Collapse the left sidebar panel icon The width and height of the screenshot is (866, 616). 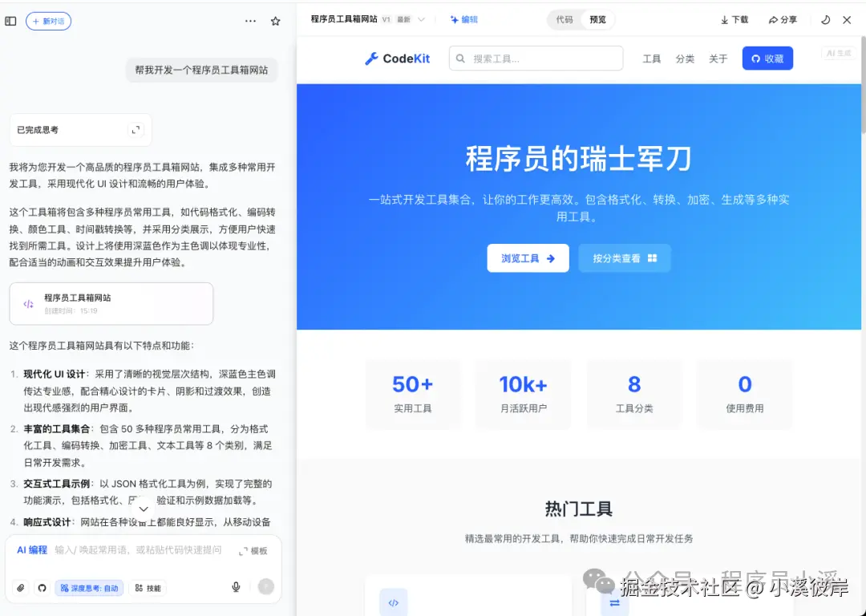[x=10, y=20]
